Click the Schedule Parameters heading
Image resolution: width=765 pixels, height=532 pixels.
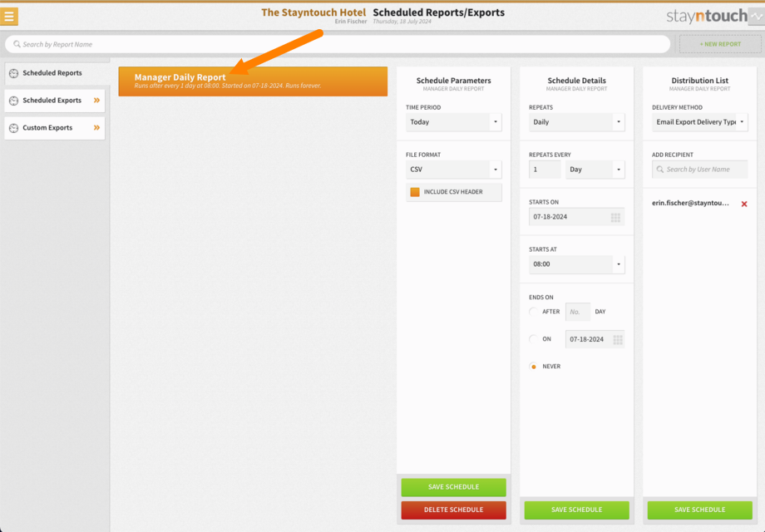click(453, 81)
